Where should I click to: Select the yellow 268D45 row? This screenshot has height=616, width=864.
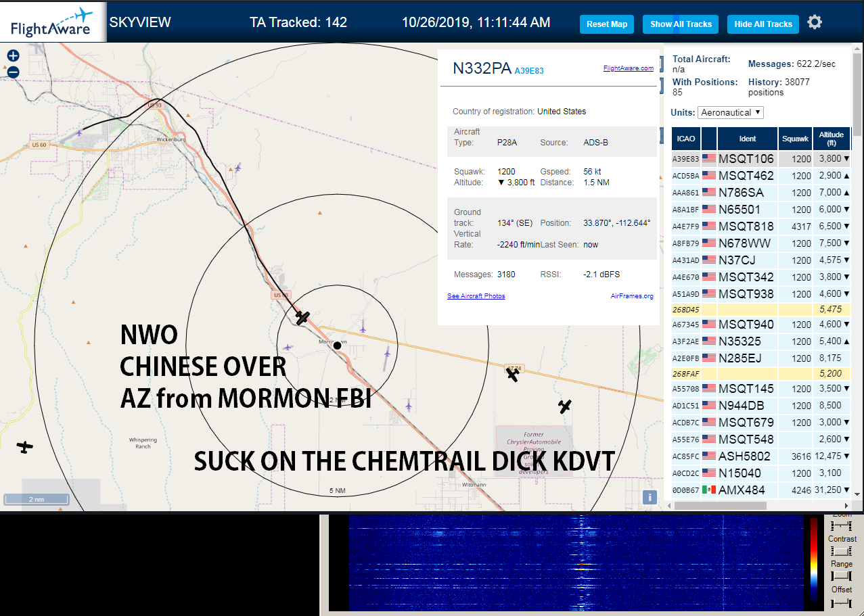point(761,309)
